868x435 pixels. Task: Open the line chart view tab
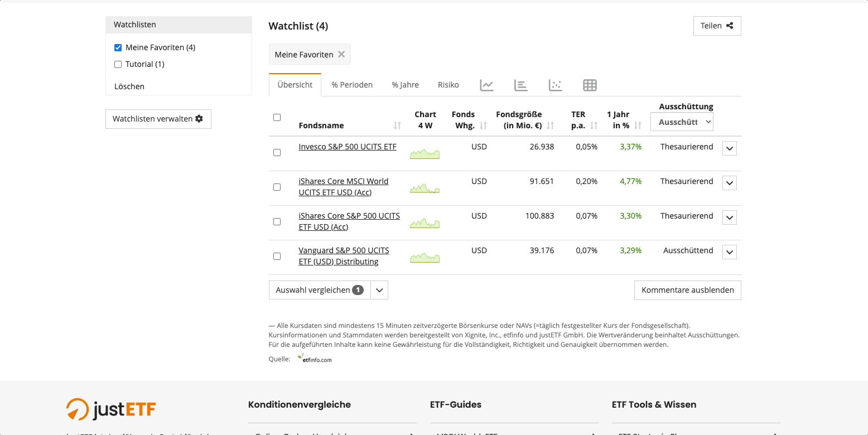[486, 85]
